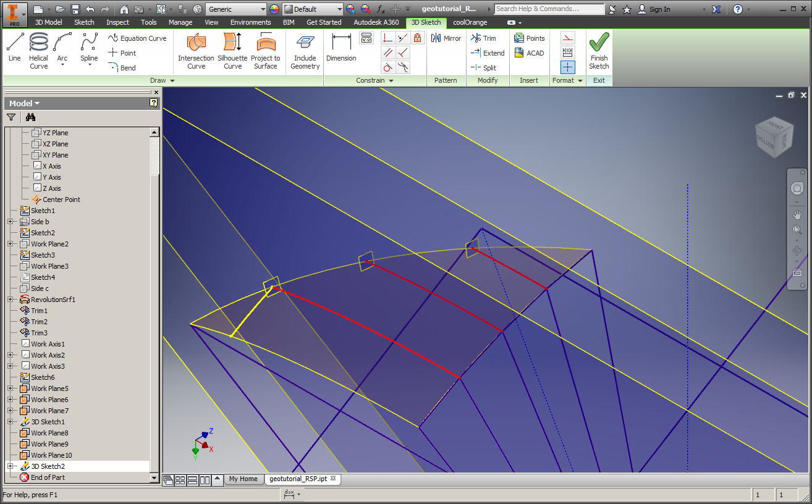Expand the RevolutionSrf1 tree node
The image size is (812, 504).
[10, 300]
